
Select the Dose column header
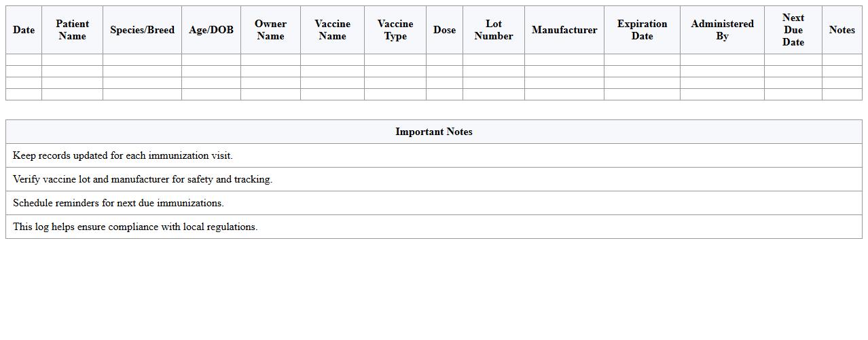click(x=444, y=30)
